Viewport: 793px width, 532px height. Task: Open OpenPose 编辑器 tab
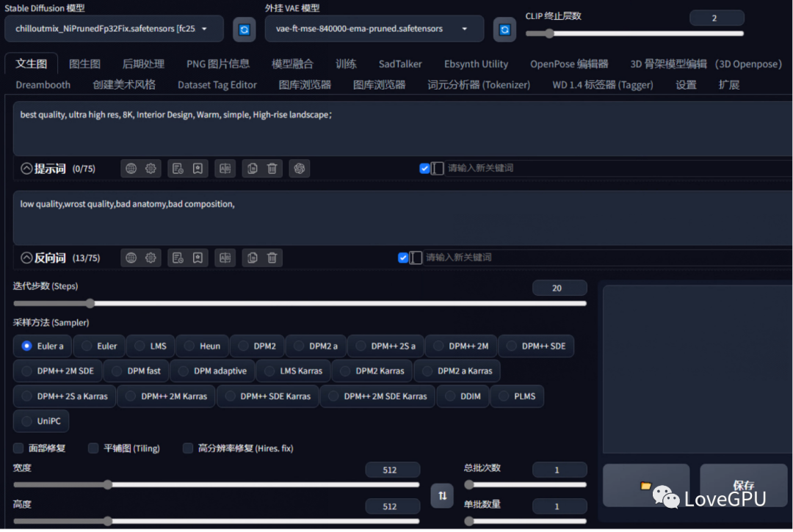(569, 64)
